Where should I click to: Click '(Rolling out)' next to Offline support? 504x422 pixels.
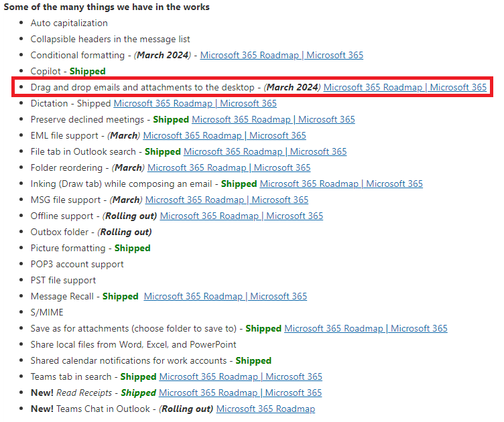(129, 216)
